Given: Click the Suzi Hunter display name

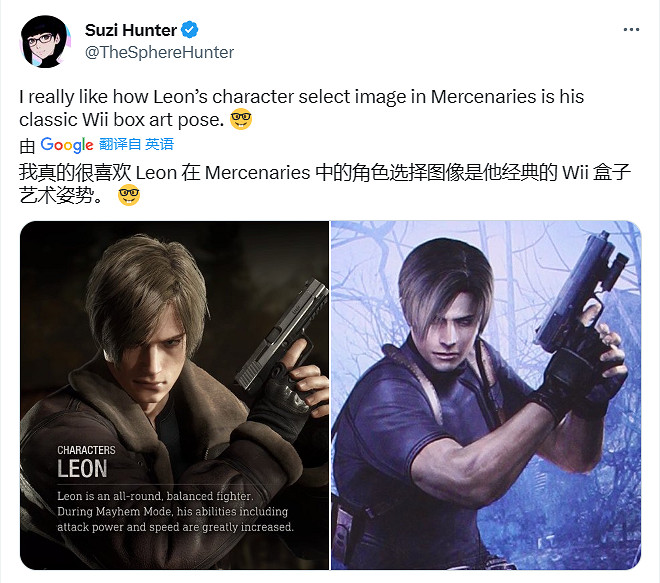Looking at the screenshot, I should pos(131,30).
